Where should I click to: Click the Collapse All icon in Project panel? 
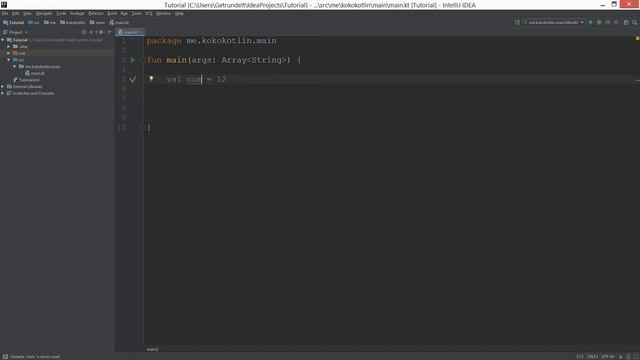91,32
